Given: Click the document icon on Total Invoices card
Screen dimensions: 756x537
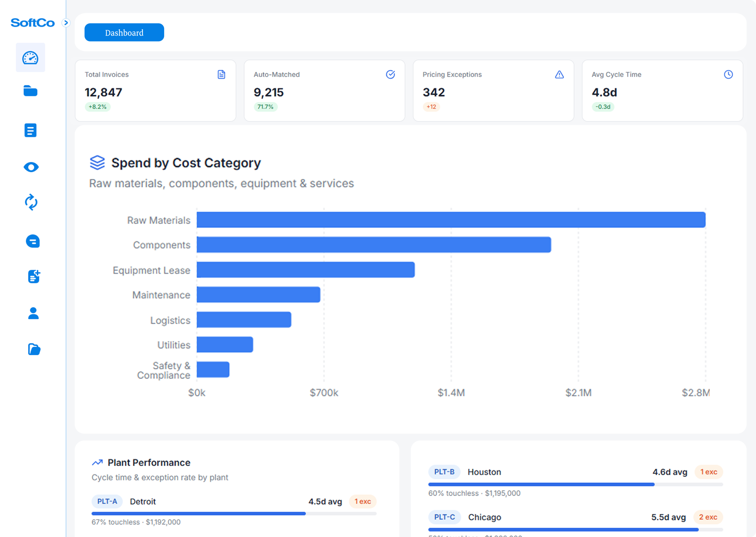Looking at the screenshot, I should pos(221,74).
